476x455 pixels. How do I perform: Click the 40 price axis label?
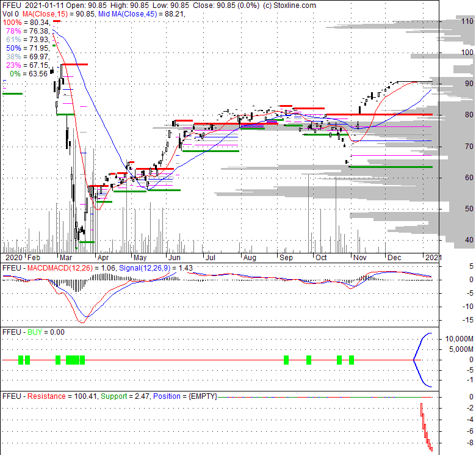[x=469, y=240]
